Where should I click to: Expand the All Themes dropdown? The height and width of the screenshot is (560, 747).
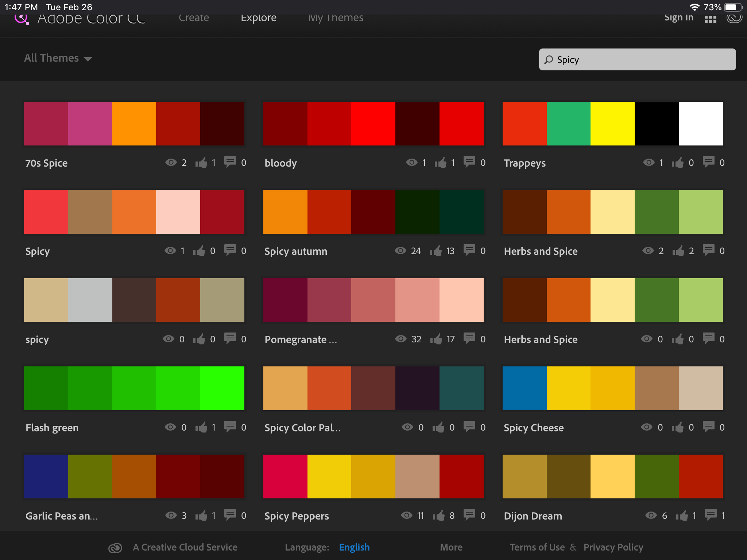click(x=58, y=58)
